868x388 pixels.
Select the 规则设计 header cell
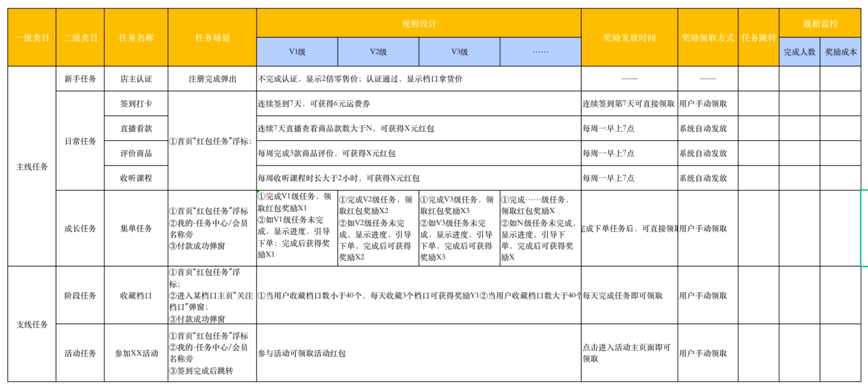click(419, 23)
